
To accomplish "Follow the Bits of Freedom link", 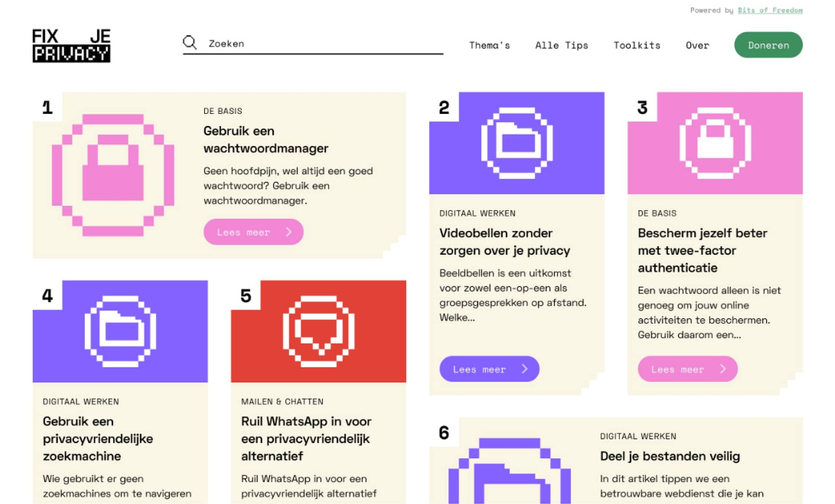I will pyautogui.click(x=770, y=10).
